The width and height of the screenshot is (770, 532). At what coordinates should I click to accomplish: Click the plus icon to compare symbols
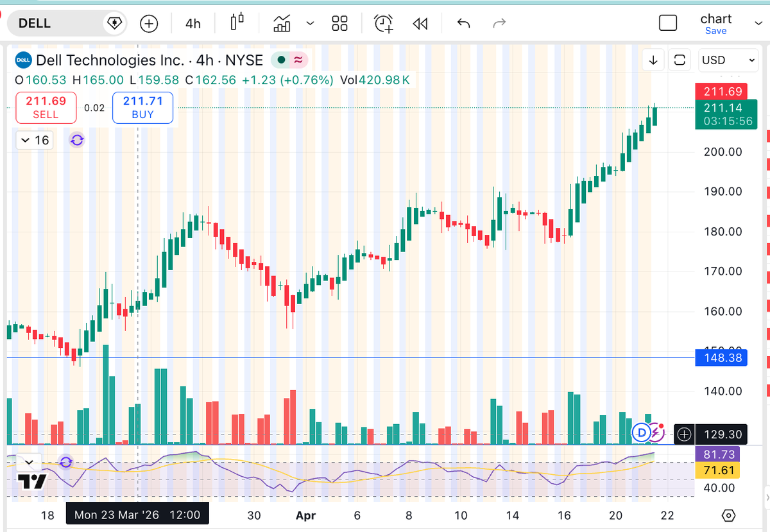(x=149, y=24)
